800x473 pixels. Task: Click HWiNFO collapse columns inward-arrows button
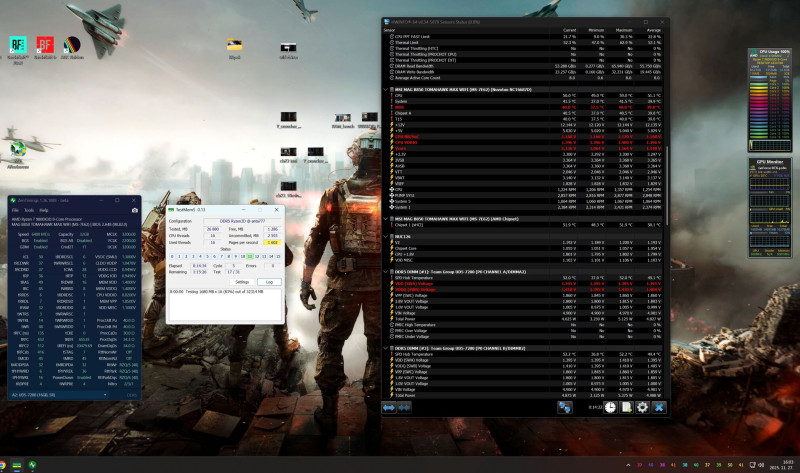click(404, 407)
